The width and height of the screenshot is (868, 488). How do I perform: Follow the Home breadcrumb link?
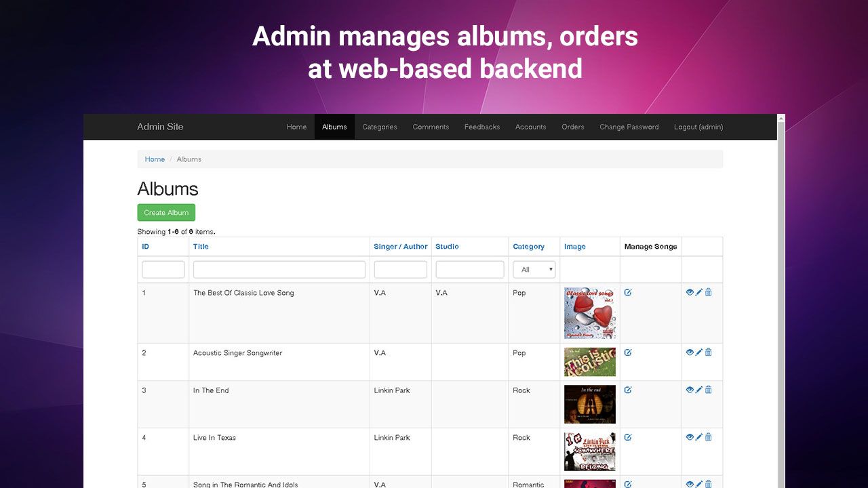(x=155, y=159)
